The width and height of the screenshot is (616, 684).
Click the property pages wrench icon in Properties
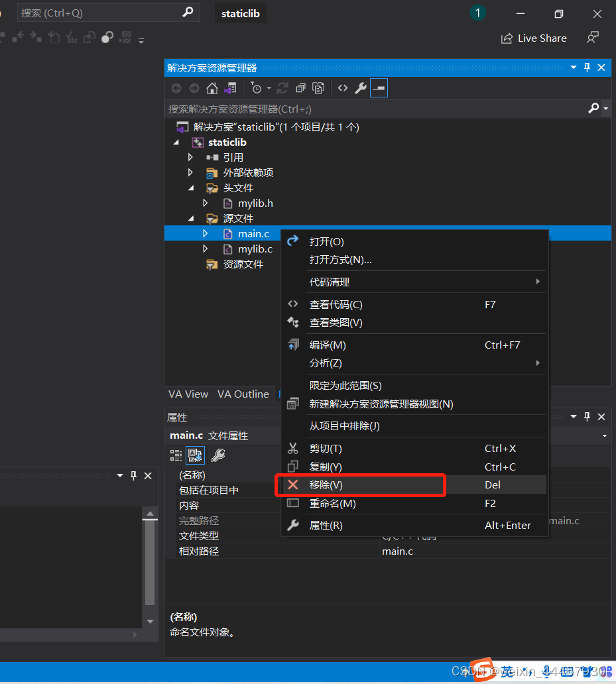click(218, 455)
